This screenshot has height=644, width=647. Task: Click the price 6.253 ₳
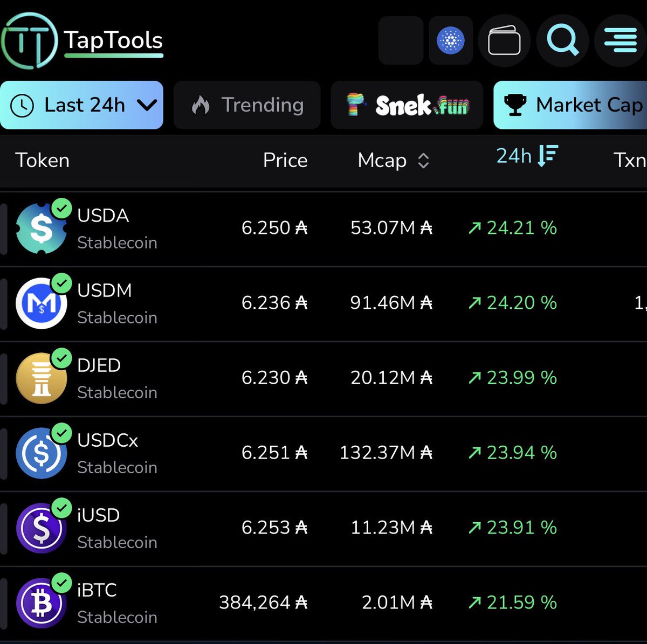tap(274, 528)
